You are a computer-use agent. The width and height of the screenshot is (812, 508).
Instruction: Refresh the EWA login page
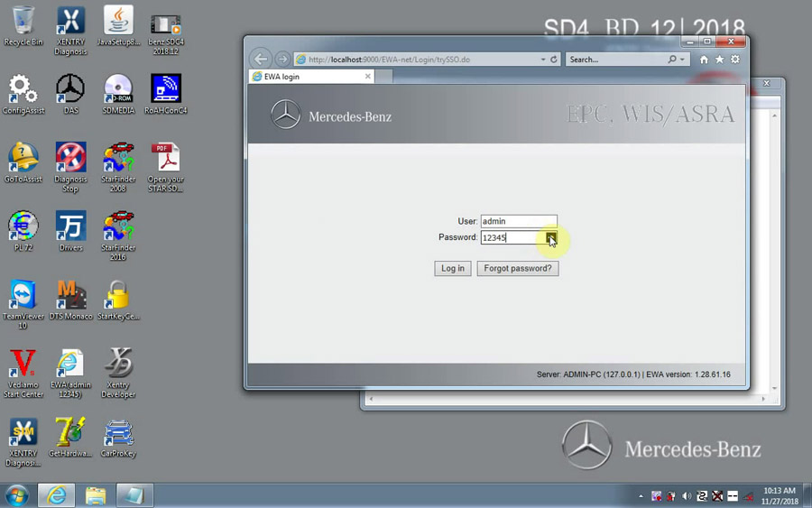(x=554, y=60)
